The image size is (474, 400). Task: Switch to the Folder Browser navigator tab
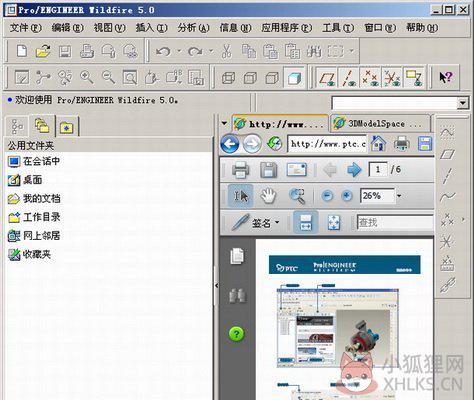[42, 126]
